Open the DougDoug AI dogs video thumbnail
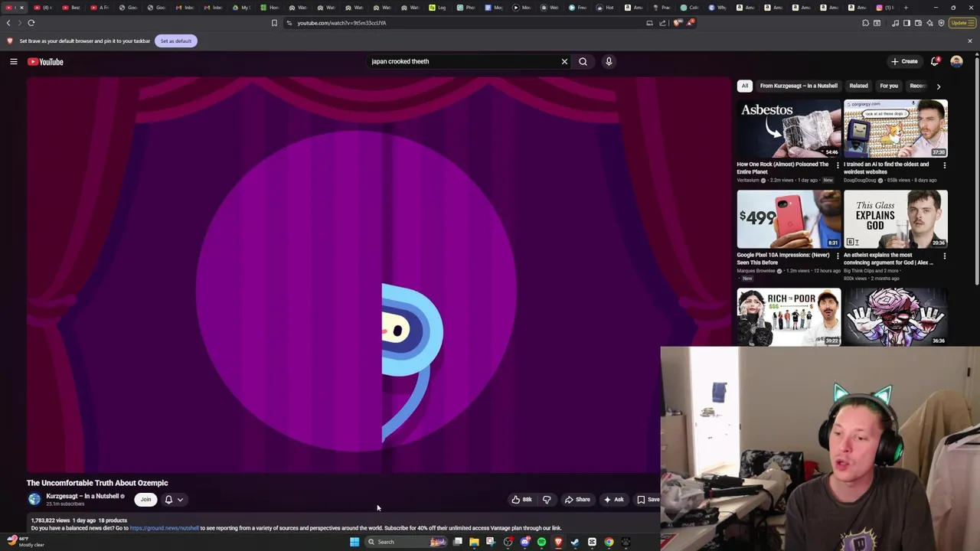The image size is (980, 551). [x=895, y=128]
